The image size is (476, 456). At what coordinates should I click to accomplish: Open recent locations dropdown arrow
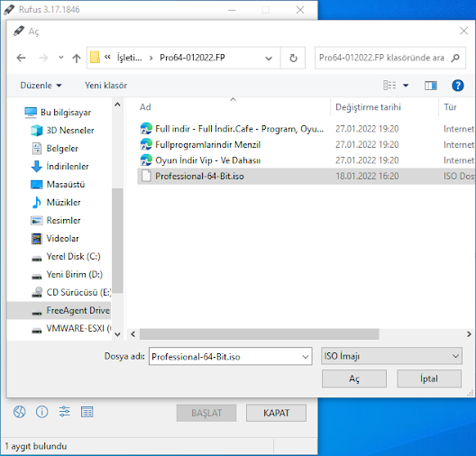(61, 58)
